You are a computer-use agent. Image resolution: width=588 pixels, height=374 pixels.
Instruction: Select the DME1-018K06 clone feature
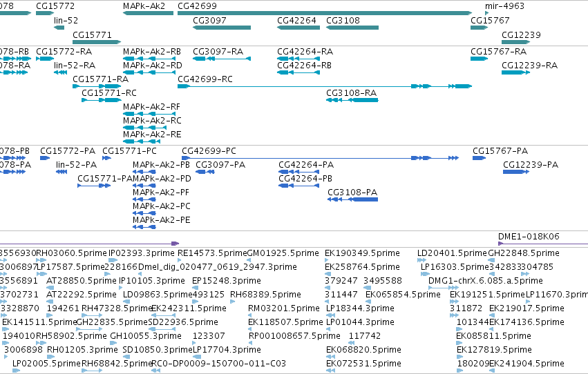543,244
